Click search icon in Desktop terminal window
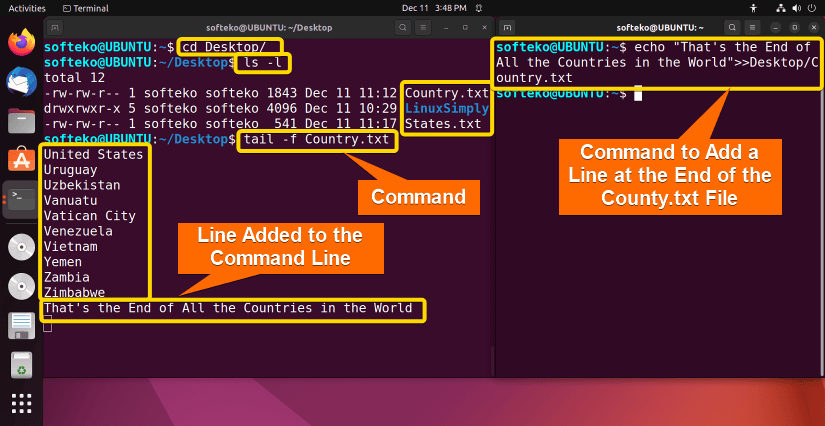The height and width of the screenshot is (426, 825). click(x=403, y=27)
